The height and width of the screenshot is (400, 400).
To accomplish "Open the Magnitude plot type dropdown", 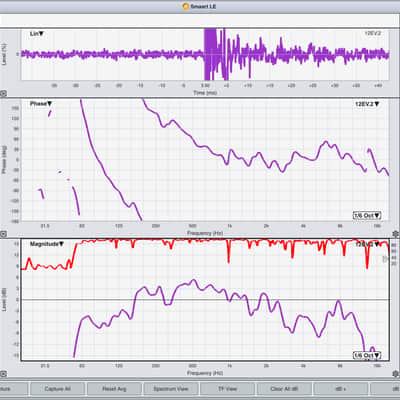I will click(47, 244).
